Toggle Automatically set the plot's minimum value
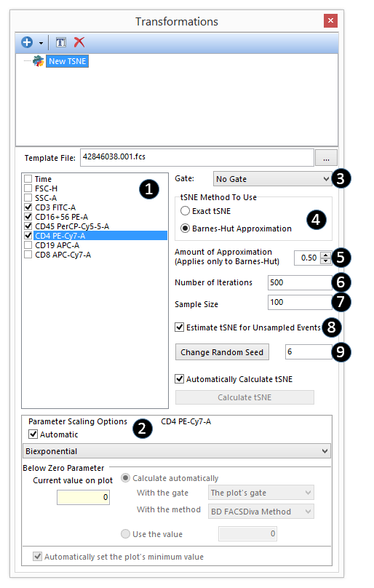 coord(38,557)
